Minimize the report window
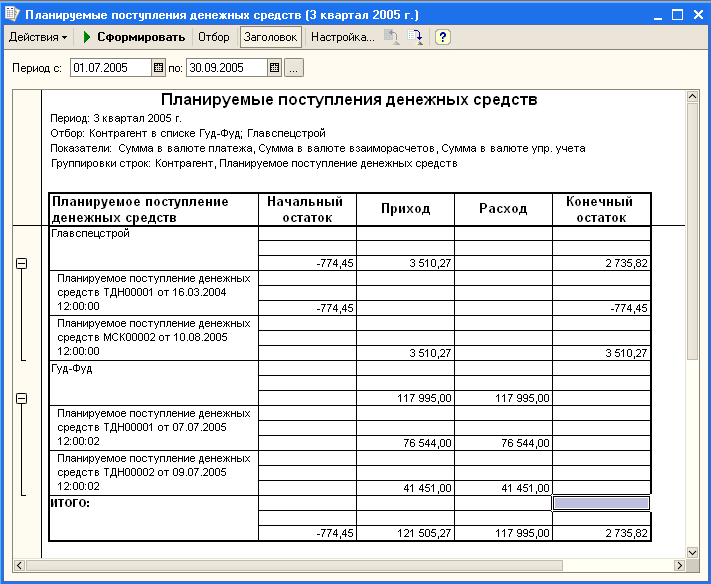711x584 pixels. point(658,15)
